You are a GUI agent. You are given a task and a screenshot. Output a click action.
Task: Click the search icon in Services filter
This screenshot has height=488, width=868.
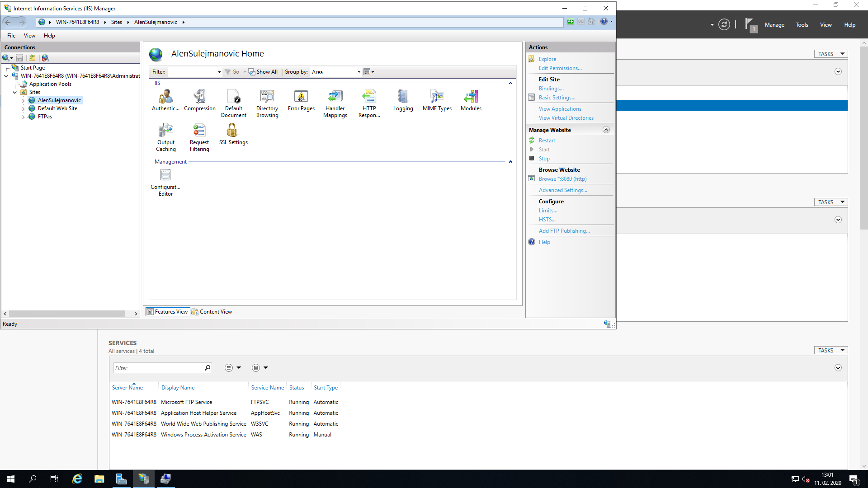208,368
